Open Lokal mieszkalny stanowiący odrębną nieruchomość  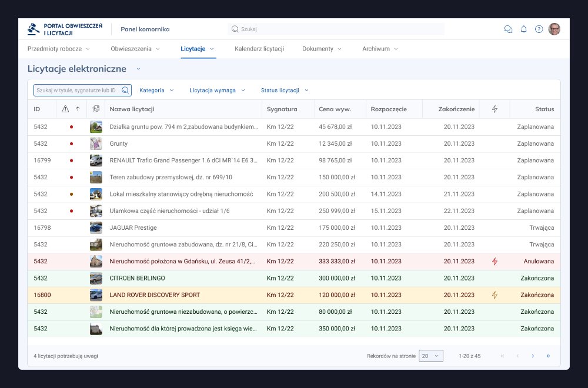point(181,194)
